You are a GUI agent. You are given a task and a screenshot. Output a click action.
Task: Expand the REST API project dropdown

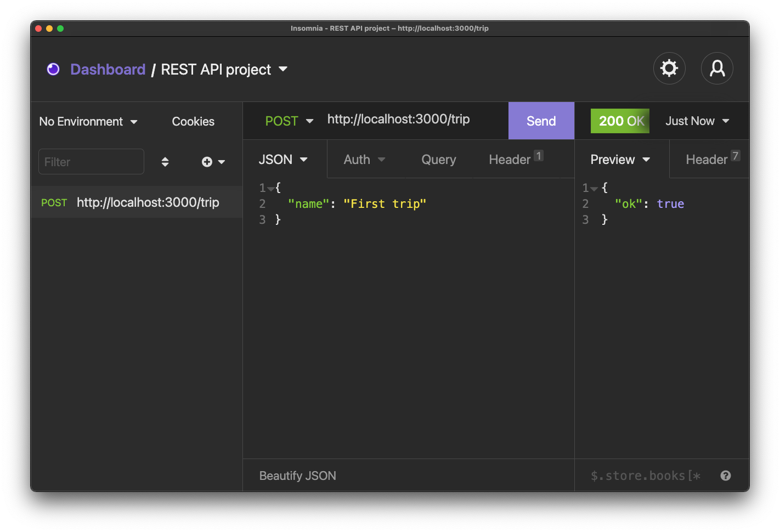point(283,69)
